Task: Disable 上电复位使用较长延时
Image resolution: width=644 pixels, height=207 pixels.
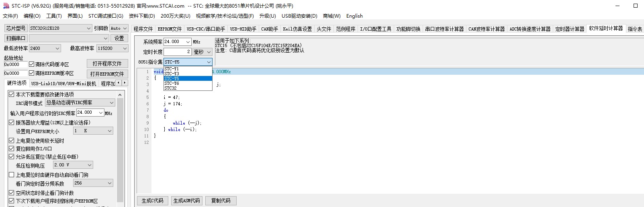Action: tap(12, 141)
